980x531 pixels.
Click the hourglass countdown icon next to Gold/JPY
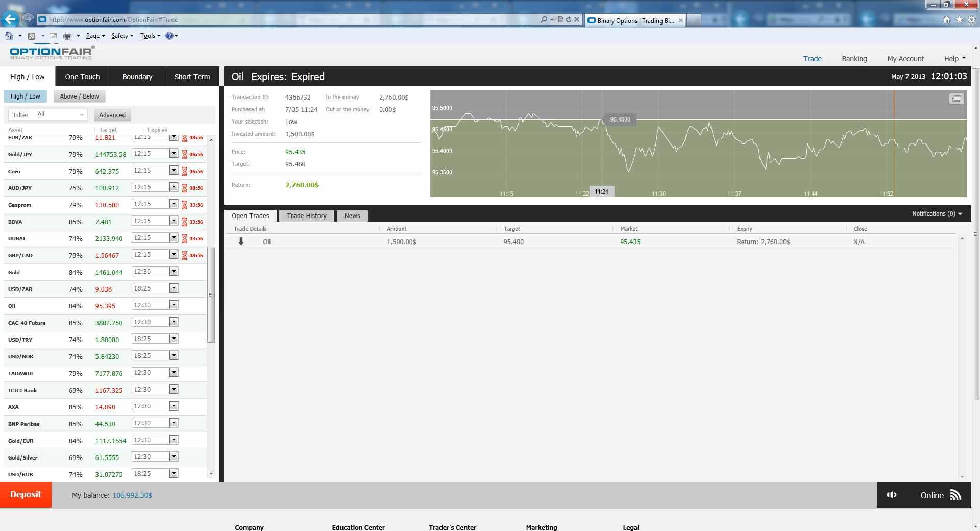[x=184, y=154]
